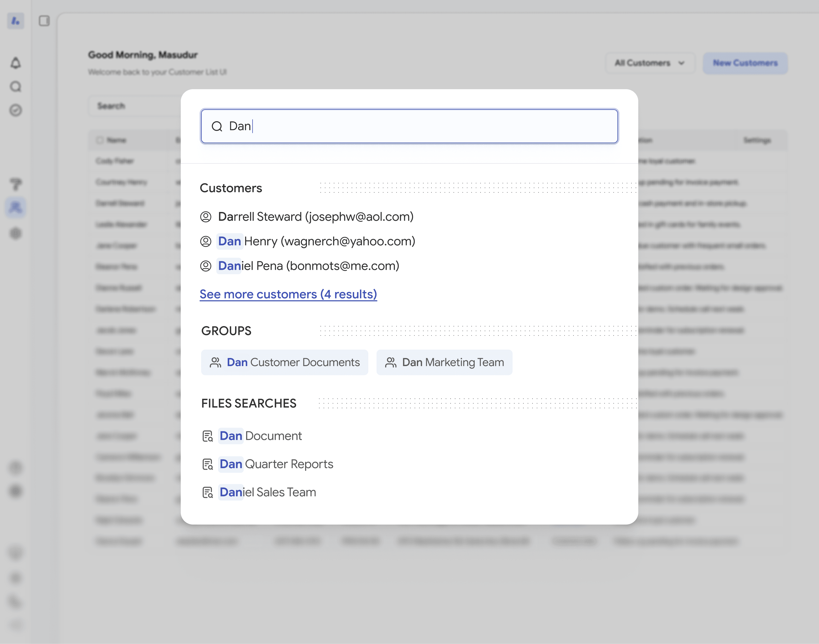The width and height of the screenshot is (819, 644).
Task: Click the checkmark tasks icon in sidebar
Action: [x=15, y=110]
